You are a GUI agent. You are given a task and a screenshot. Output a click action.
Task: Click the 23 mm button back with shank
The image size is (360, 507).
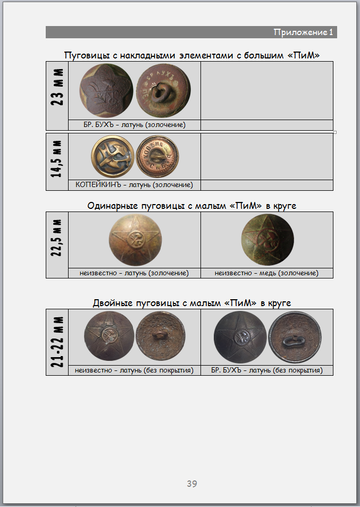[163, 91]
